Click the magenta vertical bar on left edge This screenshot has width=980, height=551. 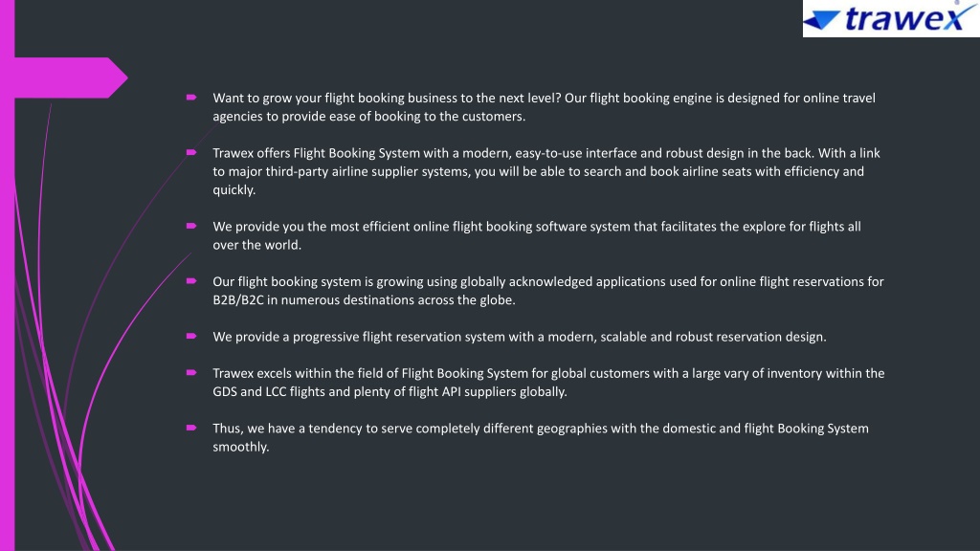(x=7, y=275)
